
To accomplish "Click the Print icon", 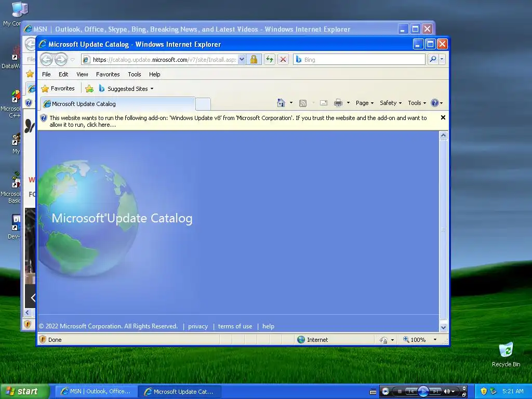I will click(338, 103).
